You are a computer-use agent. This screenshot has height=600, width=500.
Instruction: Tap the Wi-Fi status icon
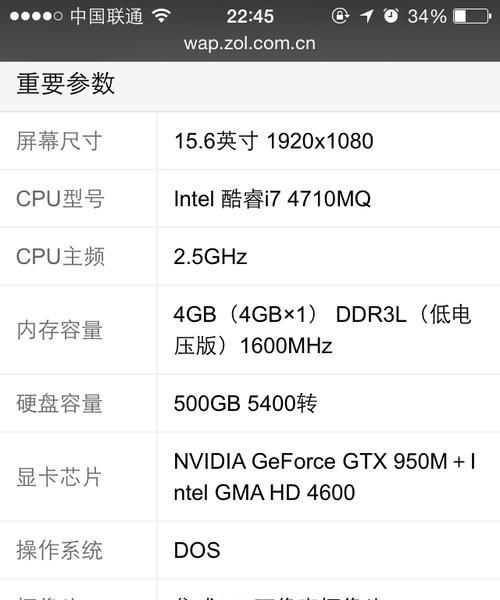(x=161, y=16)
